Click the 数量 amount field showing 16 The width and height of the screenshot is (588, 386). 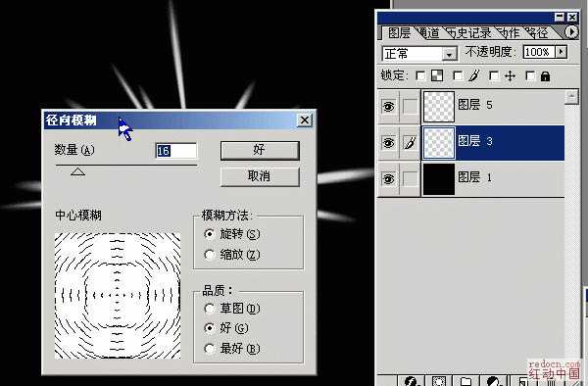pos(175,151)
